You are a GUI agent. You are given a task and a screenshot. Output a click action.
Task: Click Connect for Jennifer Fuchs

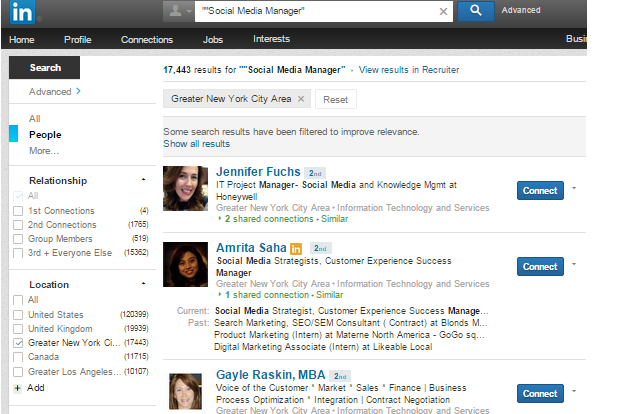coord(540,190)
